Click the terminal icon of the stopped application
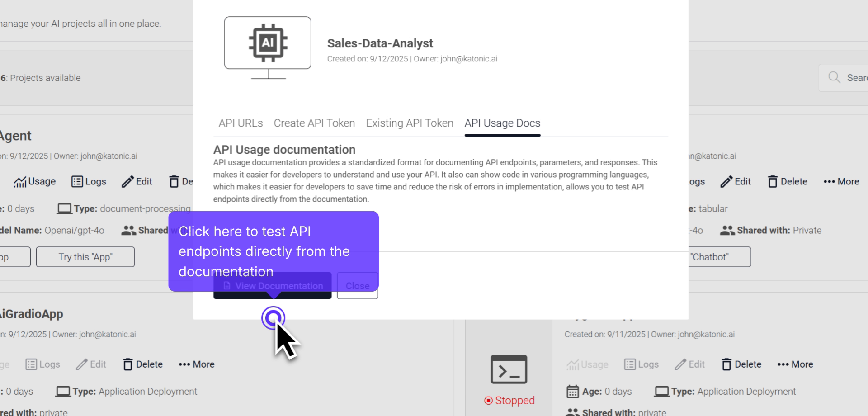Viewport: 868px width, 416px height. 508,369
